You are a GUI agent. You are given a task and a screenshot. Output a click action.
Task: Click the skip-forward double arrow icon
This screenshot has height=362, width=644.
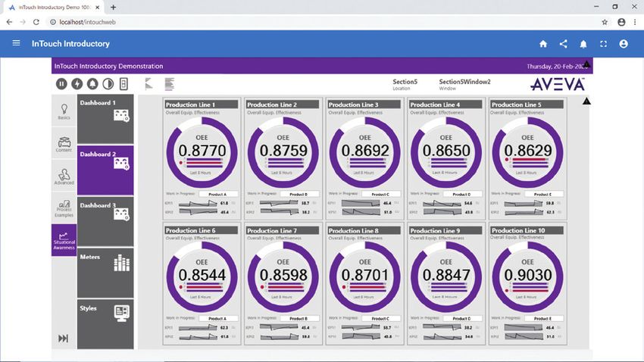coord(63,339)
